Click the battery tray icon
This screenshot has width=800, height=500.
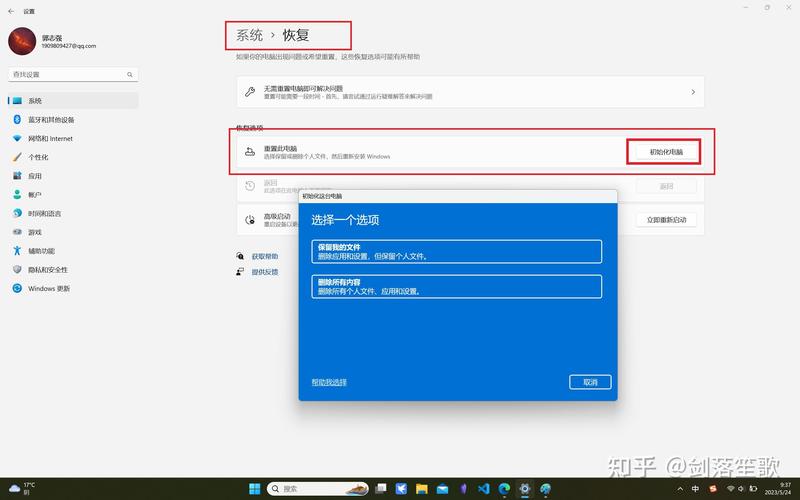(753, 489)
